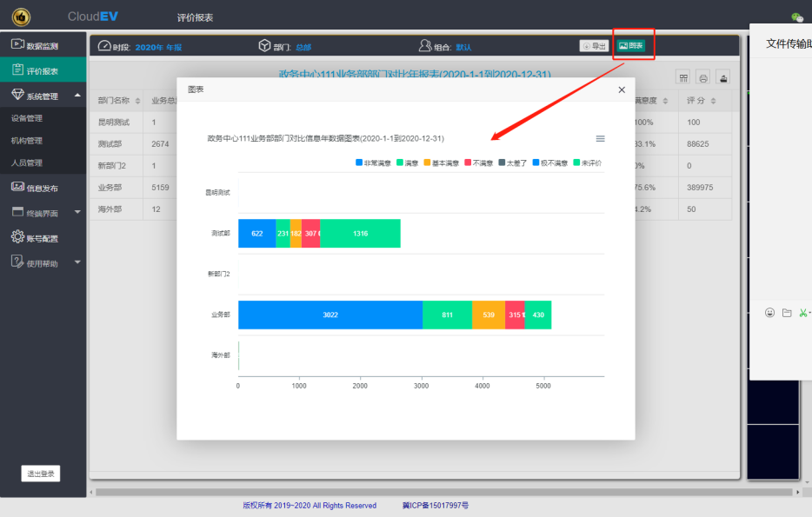
Task: Open 信息发布 in the sidebar
Action: pos(43,188)
